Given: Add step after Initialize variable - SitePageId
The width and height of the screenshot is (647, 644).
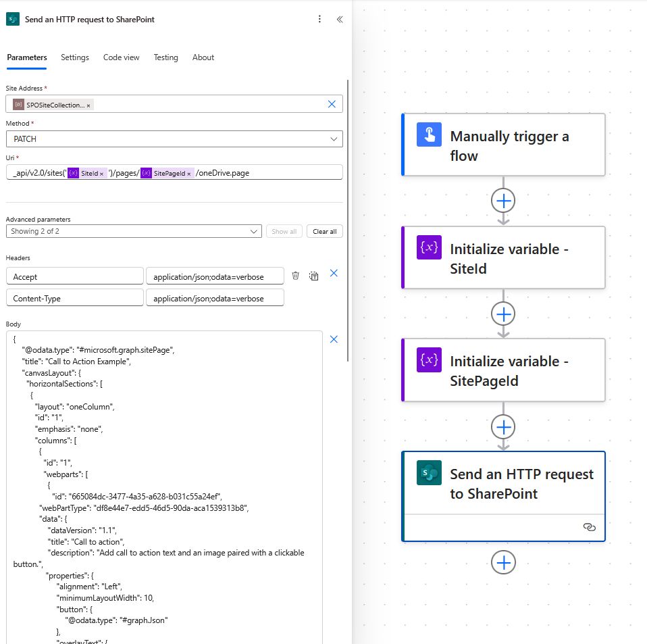Looking at the screenshot, I should 503,427.
